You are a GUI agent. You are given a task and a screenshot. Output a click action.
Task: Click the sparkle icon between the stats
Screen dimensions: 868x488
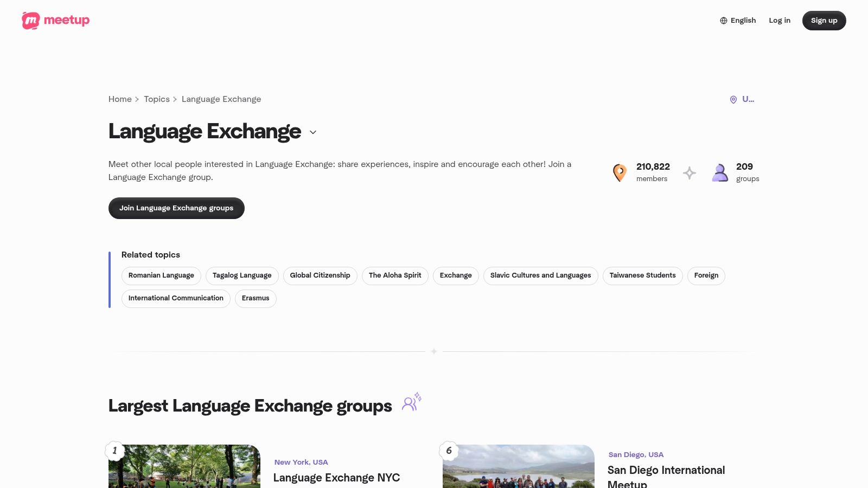click(x=690, y=172)
